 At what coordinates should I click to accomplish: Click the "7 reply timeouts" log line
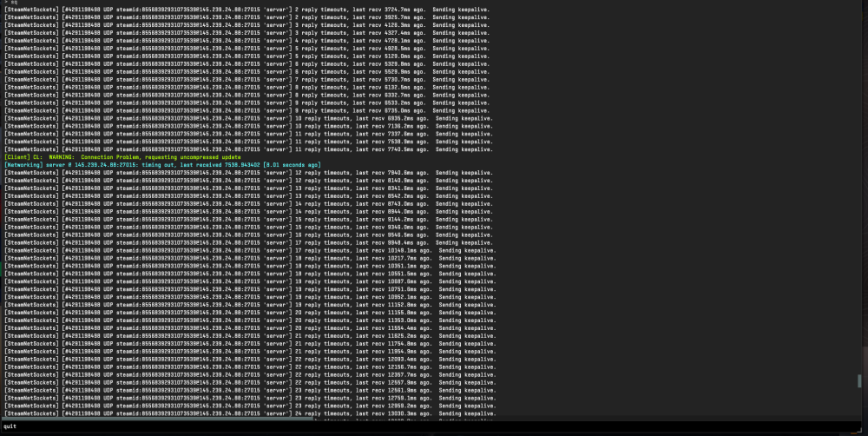pyautogui.click(x=247, y=80)
